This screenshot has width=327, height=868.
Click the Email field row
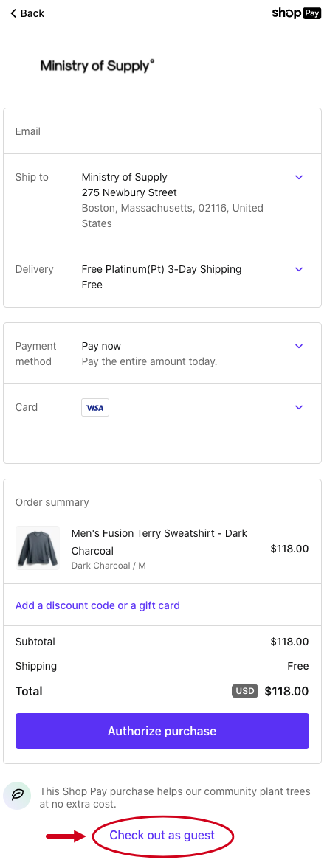point(162,131)
